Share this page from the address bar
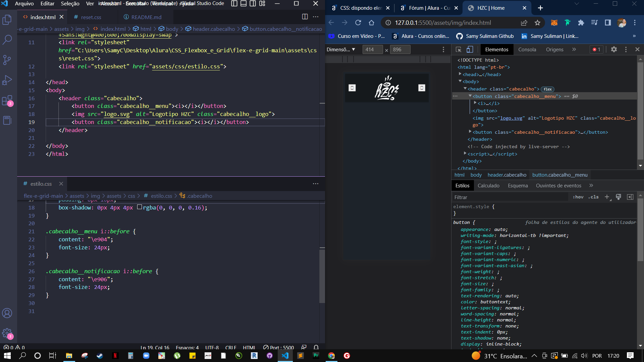Screen dimensions: 644x362 tap(524, 23)
